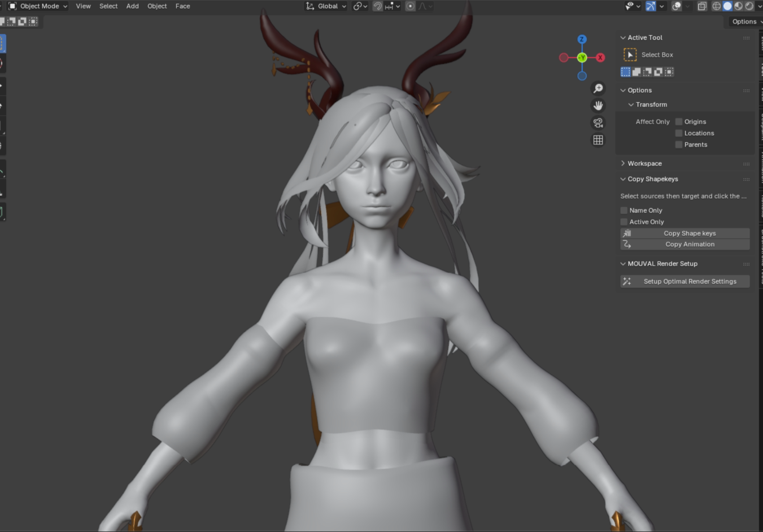The image size is (763, 532).
Task: Toggle snapping magnet icon in header
Action: (378, 6)
